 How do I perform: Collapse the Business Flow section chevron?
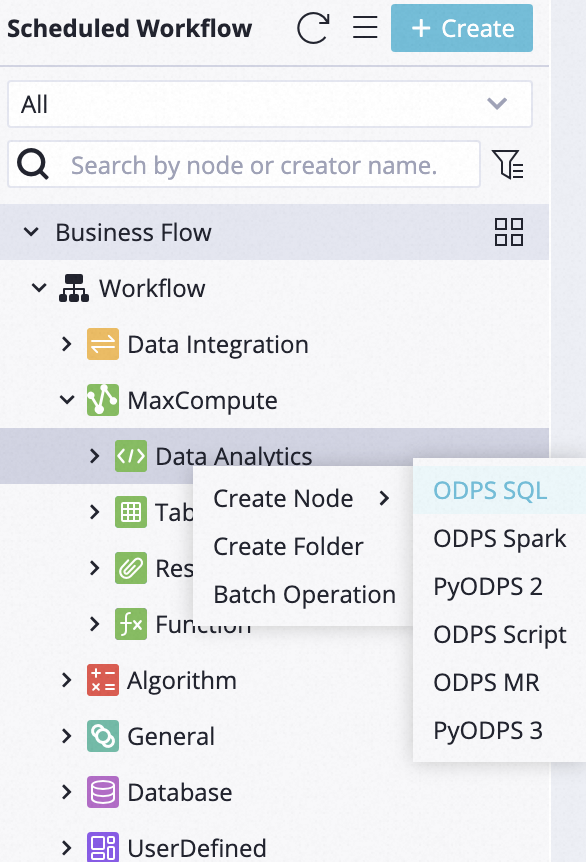pos(31,232)
